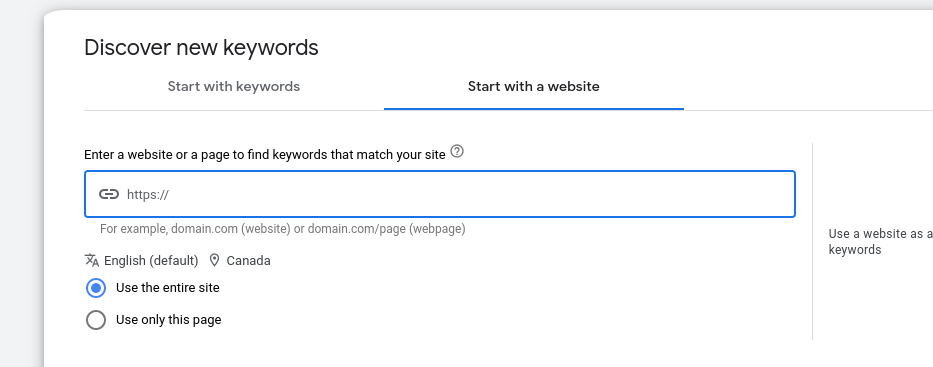Switch to Start with keywords tab
Viewport: 933px width, 367px height.
click(233, 87)
